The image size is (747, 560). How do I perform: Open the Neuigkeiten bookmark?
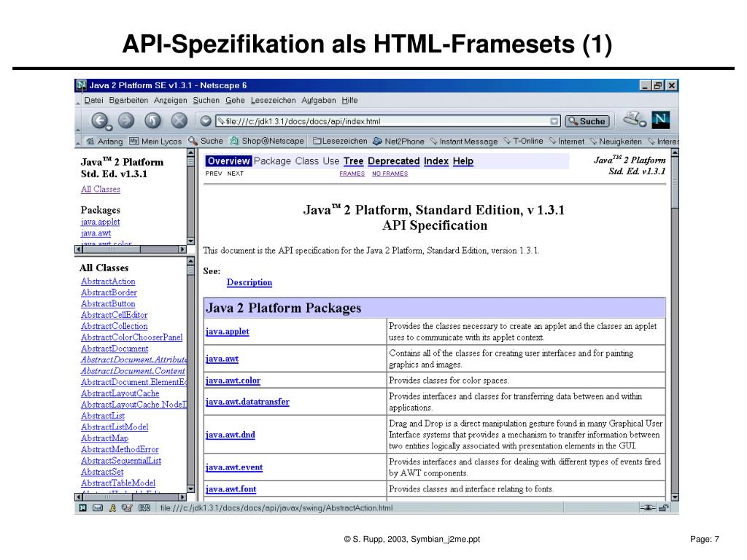coord(616,141)
